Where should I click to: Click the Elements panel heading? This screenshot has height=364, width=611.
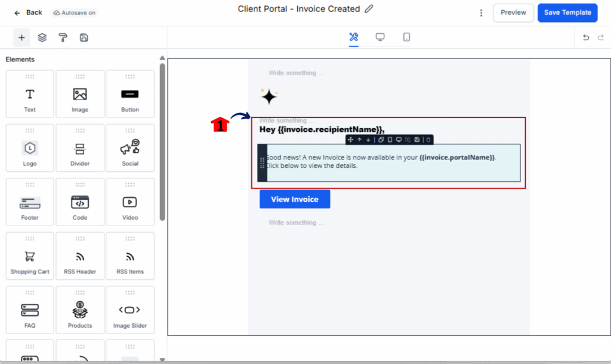pos(20,59)
